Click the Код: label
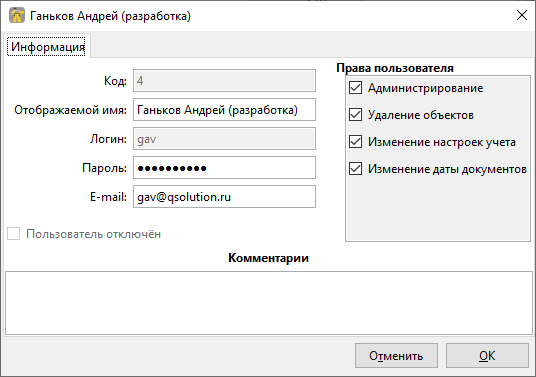This screenshot has height=377, width=536. (115, 81)
